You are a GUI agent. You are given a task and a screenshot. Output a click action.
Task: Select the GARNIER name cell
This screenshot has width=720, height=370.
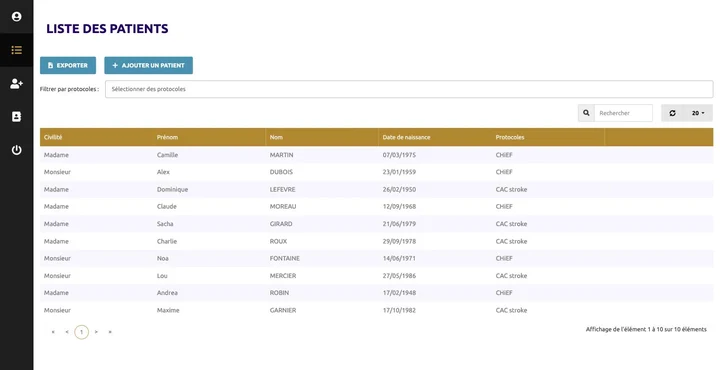point(283,310)
